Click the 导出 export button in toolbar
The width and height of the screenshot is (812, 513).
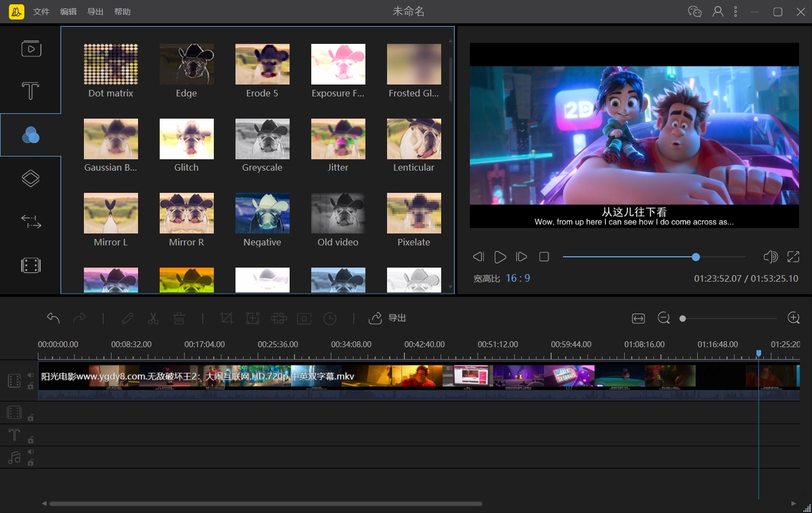387,318
